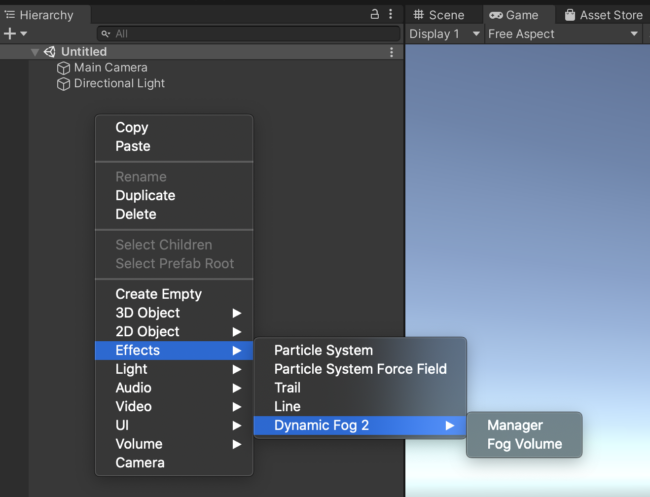Switch to the Scene tab
650x497 pixels.
[x=444, y=15]
